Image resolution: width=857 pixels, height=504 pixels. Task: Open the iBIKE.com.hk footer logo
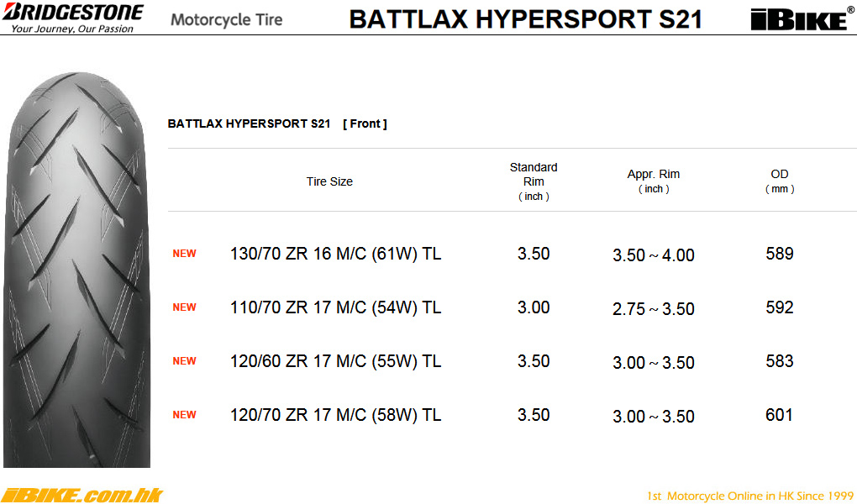(81, 495)
